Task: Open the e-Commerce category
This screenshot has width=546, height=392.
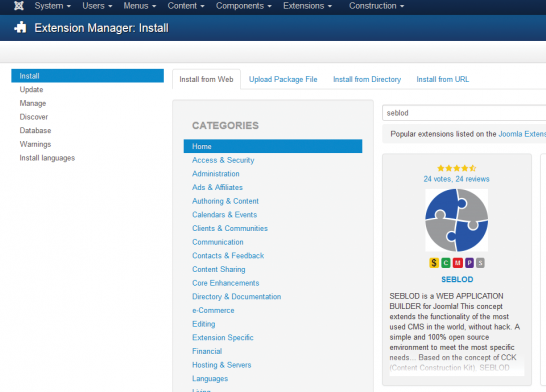Action: click(x=213, y=310)
